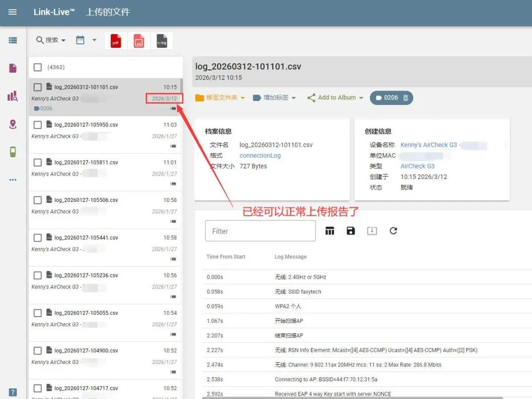This screenshot has width=532, height=399.
Task: Expand the Add to Album menu
Action: click(335, 98)
